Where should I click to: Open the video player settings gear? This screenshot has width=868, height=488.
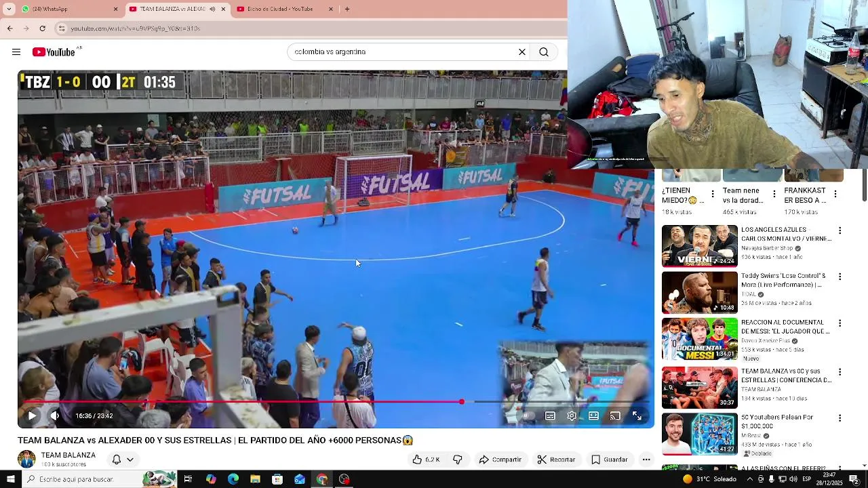point(572,416)
